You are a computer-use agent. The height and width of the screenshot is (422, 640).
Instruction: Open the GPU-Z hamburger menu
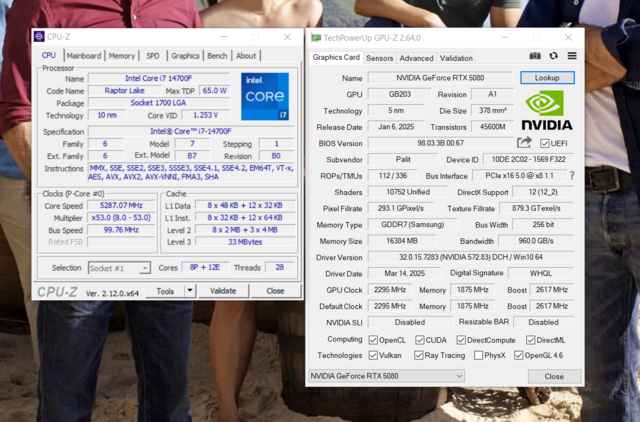572,57
